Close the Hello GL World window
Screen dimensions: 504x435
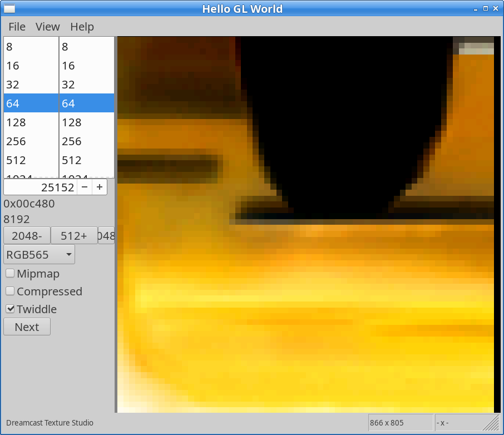[x=496, y=9]
